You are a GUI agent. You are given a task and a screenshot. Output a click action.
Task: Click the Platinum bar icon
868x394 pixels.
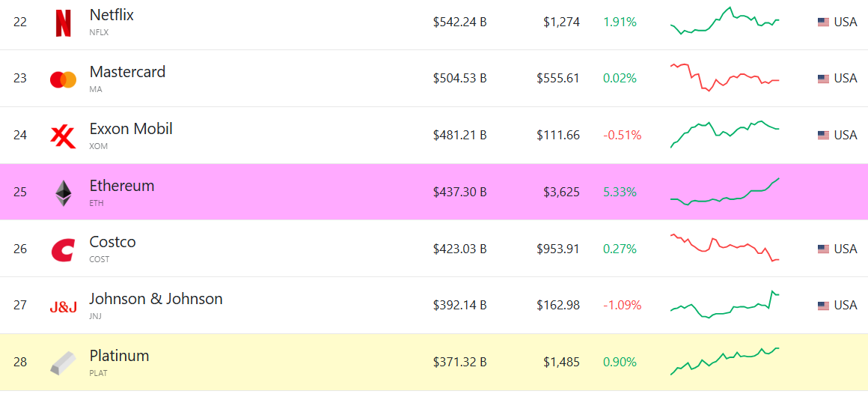click(x=63, y=363)
